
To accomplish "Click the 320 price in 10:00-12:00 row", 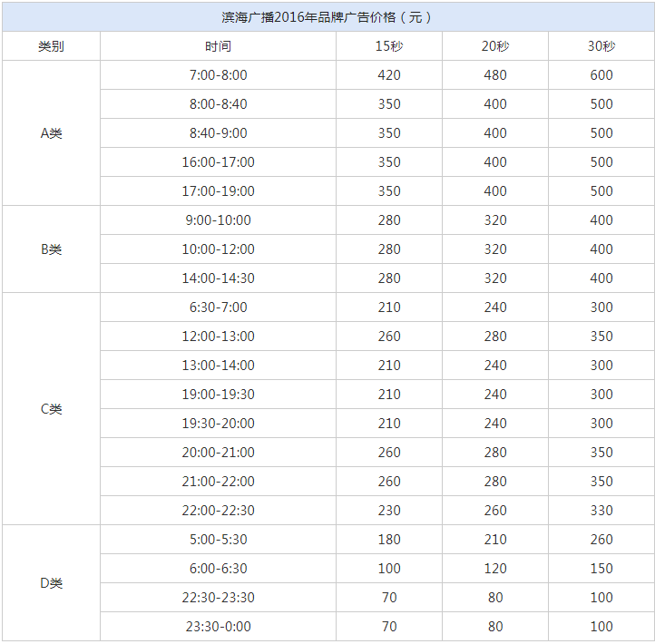I will point(495,249).
